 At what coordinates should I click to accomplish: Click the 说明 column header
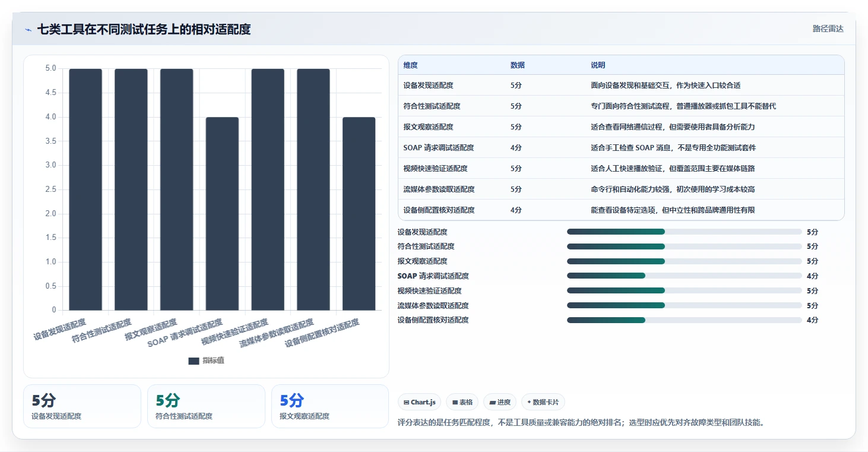coord(598,65)
